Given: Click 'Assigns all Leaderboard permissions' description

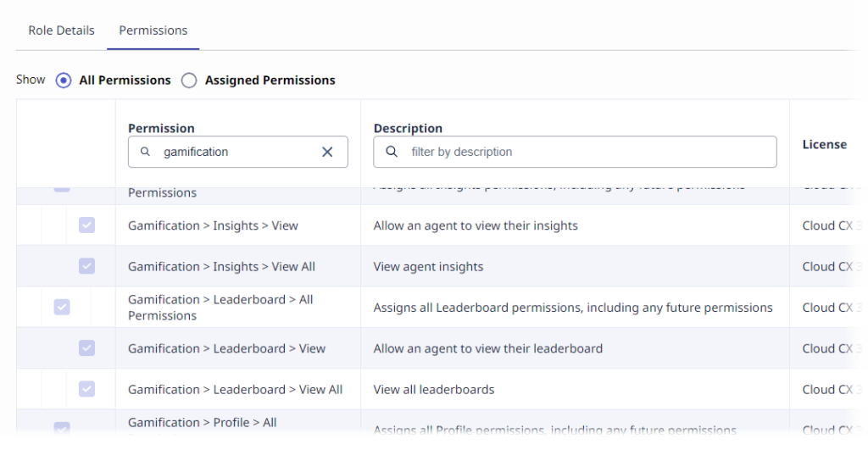Looking at the screenshot, I should (x=573, y=308).
